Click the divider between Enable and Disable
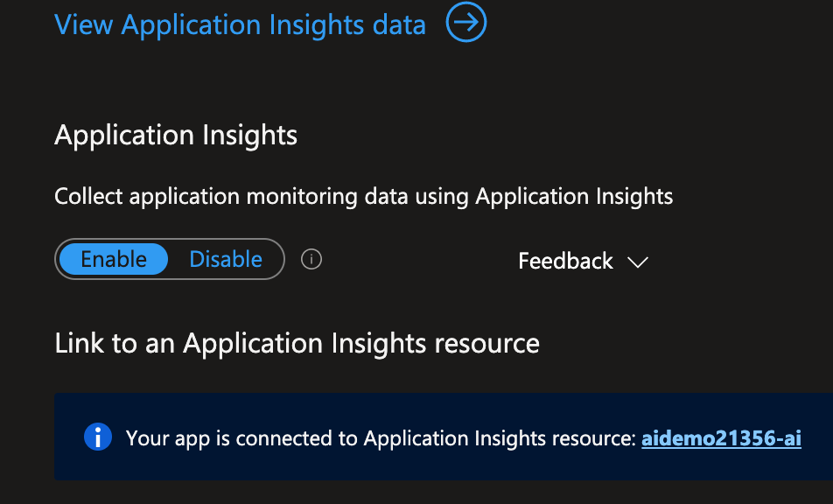 point(178,259)
